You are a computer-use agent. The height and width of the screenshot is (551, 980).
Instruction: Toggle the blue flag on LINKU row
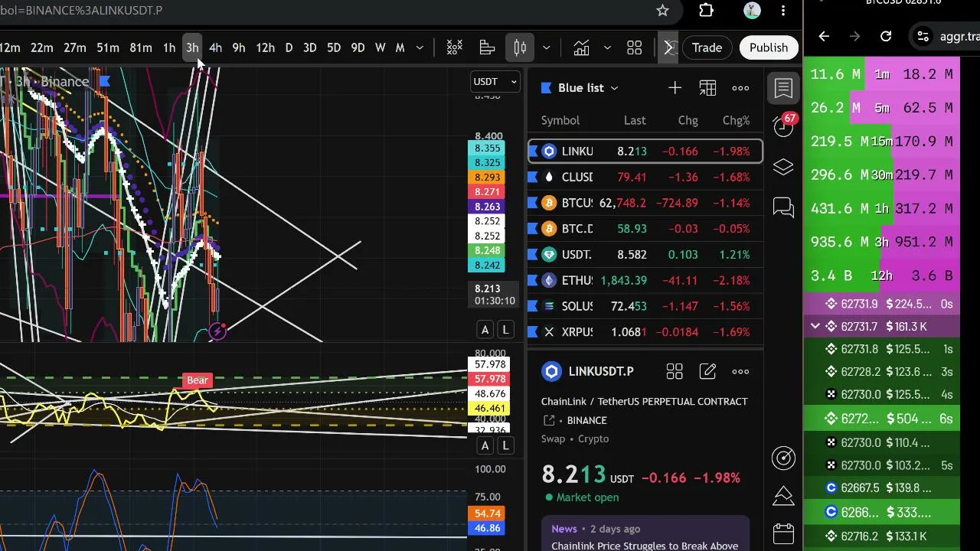[534, 152]
